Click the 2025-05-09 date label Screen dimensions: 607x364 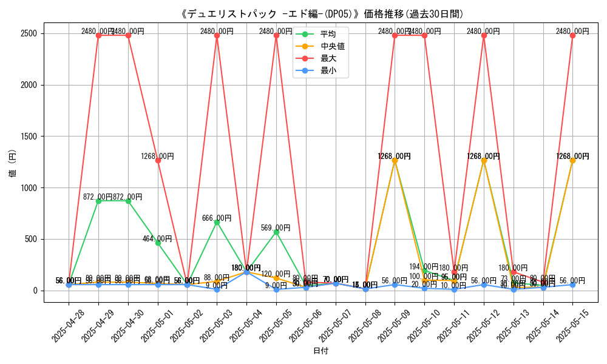pos(394,326)
